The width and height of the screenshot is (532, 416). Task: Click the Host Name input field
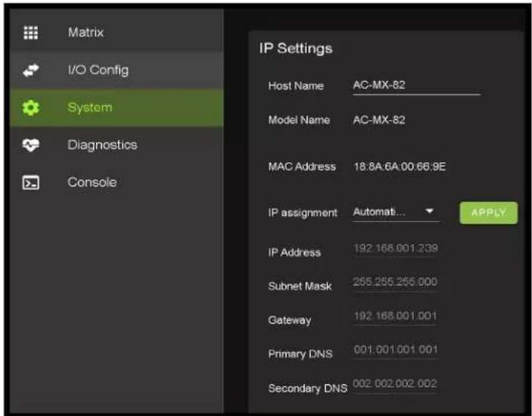point(416,86)
